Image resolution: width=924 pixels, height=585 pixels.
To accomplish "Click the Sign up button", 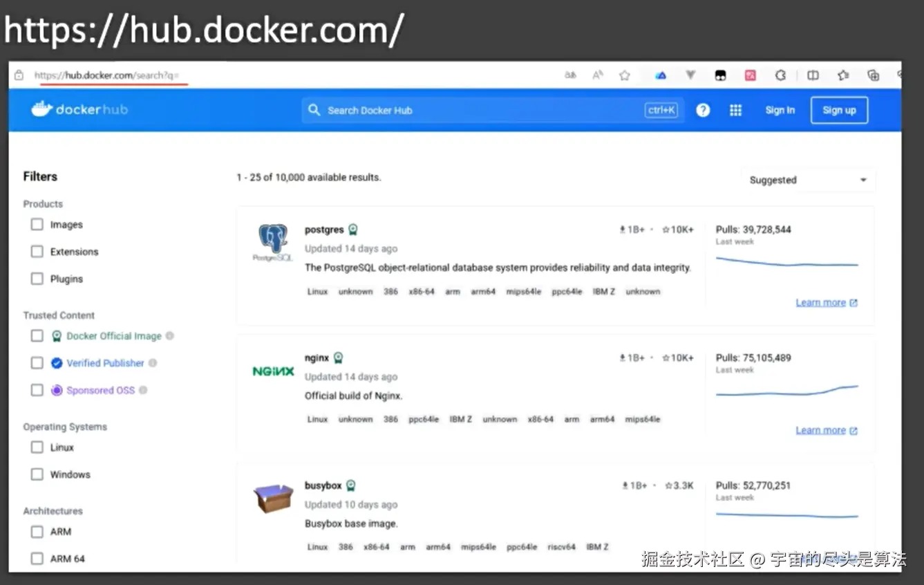I will (x=839, y=110).
